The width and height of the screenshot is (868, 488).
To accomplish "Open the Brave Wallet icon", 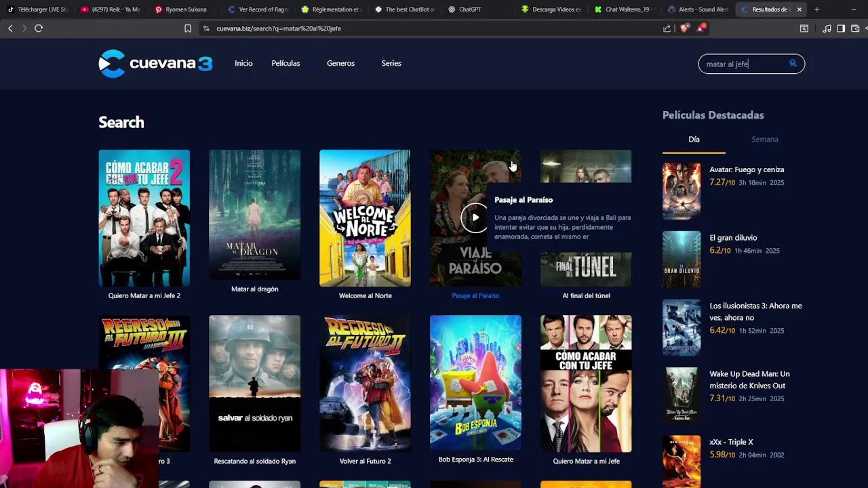I will click(x=855, y=28).
